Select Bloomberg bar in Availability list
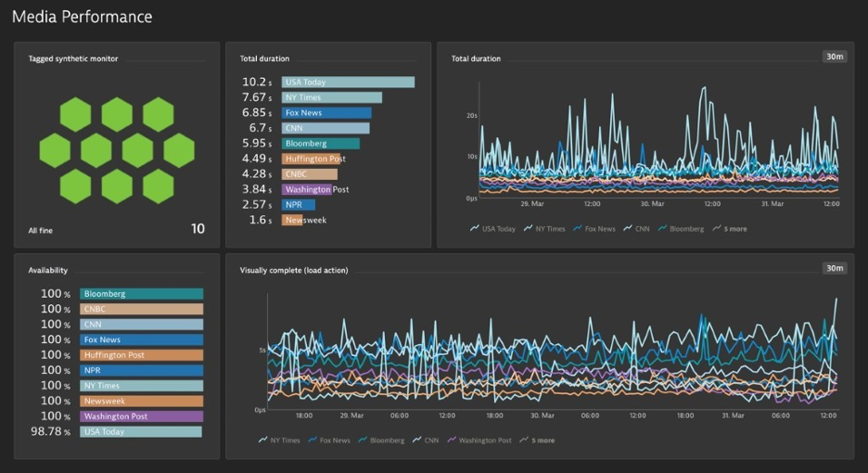The width and height of the screenshot is (868, 473). click(142, 294)
